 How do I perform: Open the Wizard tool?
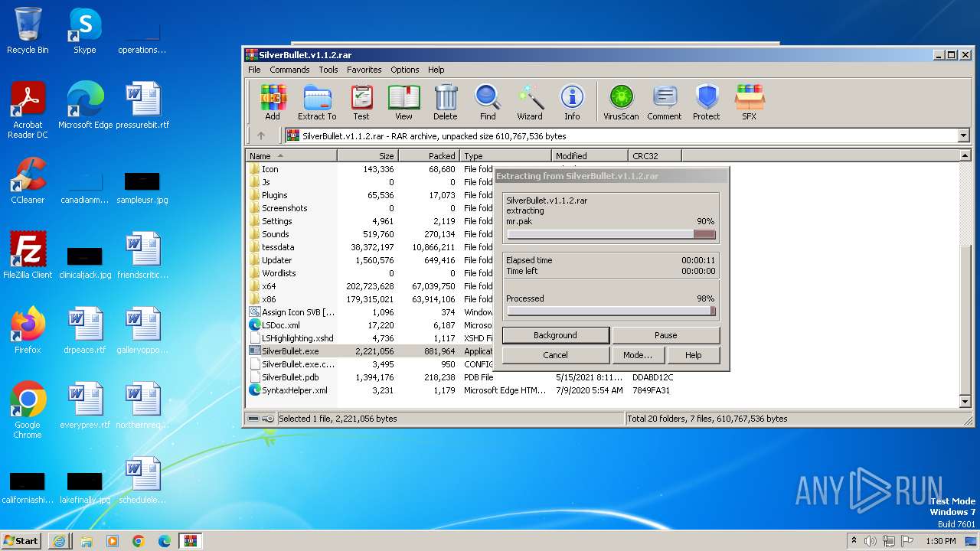point(530,102)
